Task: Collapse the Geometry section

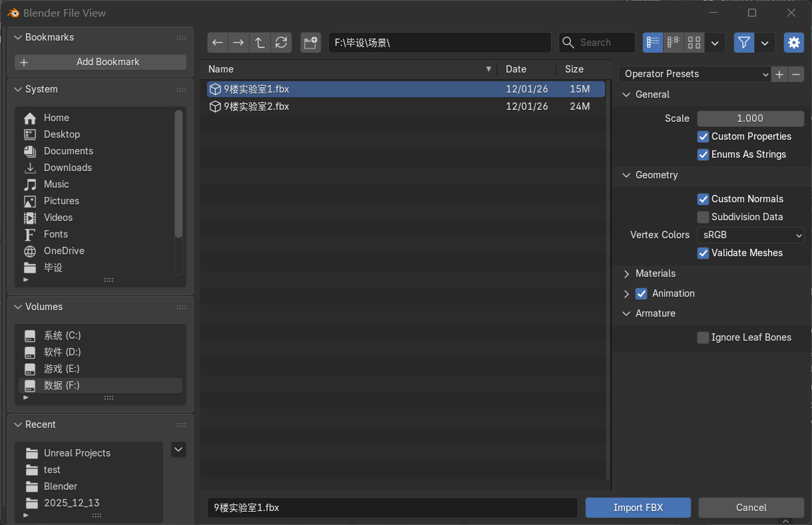Action: [626, 175]
